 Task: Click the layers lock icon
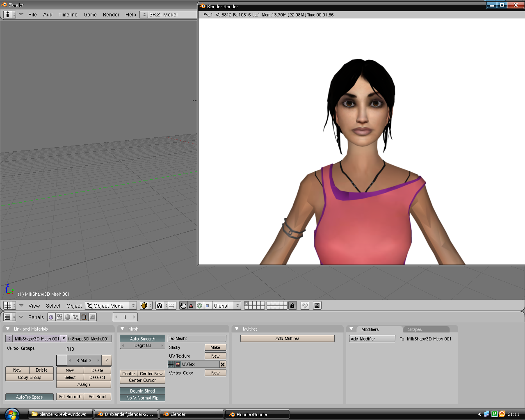pyautogui.click(x=292, y=306)
